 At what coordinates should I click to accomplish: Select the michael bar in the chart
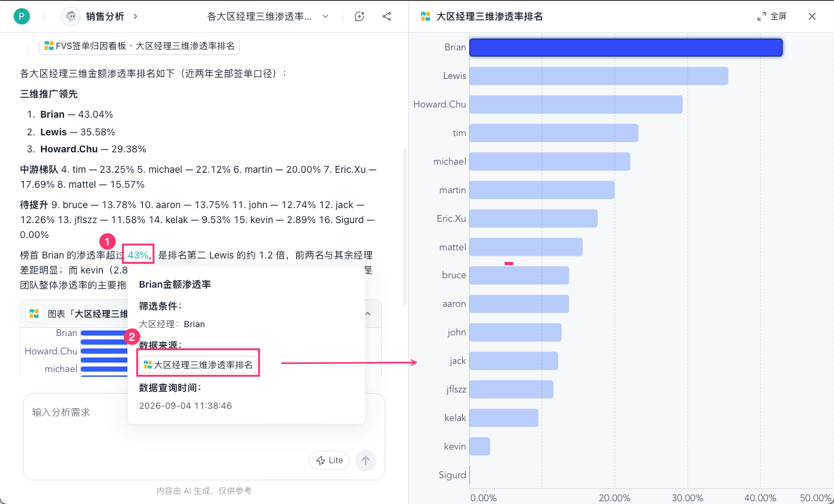pos(550,161)
